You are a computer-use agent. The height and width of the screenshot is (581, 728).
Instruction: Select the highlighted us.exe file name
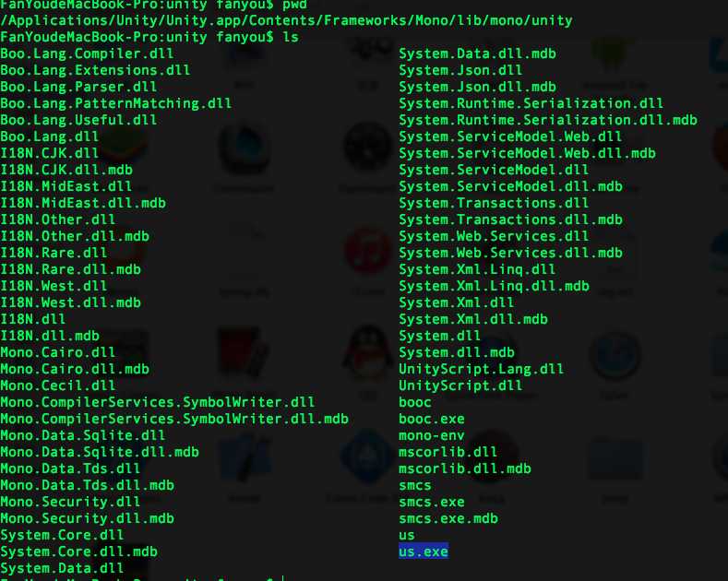click(424, 551)
